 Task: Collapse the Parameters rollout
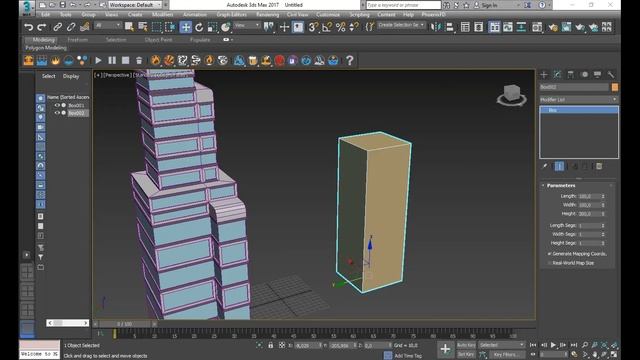[560, 186]
